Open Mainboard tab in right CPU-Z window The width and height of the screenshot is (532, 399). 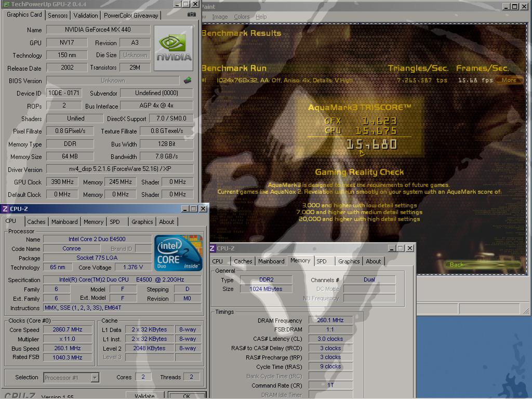271,261
